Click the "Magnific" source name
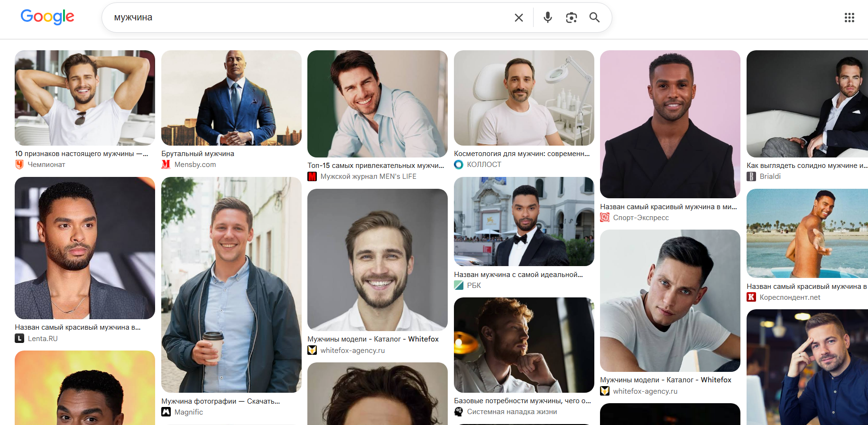The height and width of the screenshot is (425, 868). click(x=188, y=412)
